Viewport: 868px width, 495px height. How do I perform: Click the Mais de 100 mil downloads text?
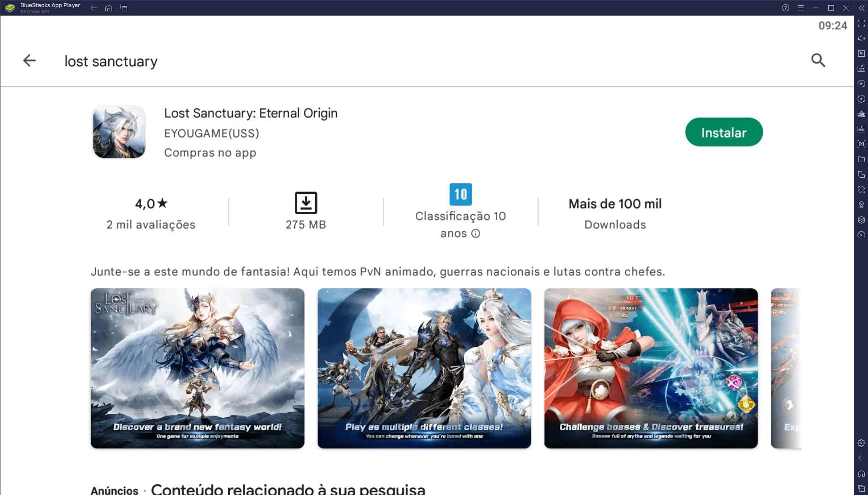pos(615,204)
